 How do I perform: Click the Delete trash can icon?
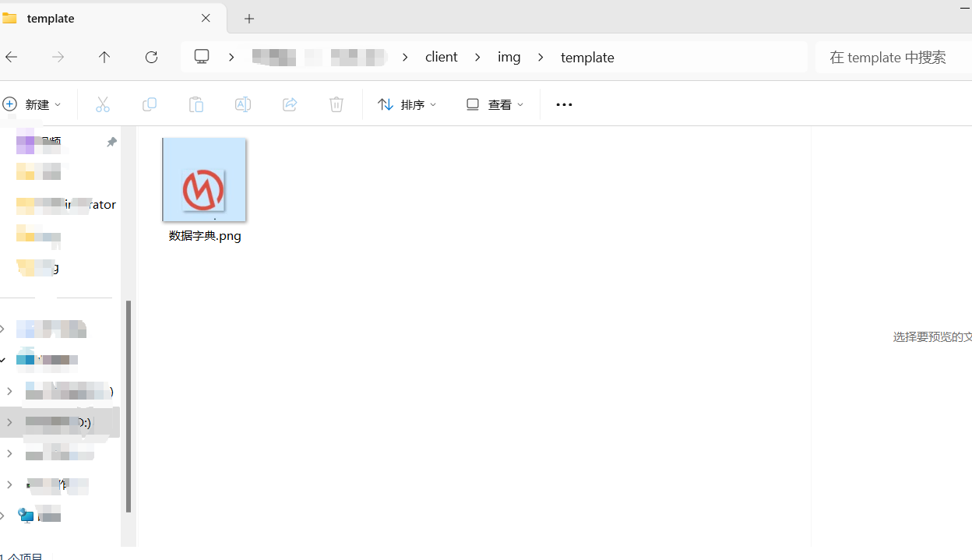[336, 104]
